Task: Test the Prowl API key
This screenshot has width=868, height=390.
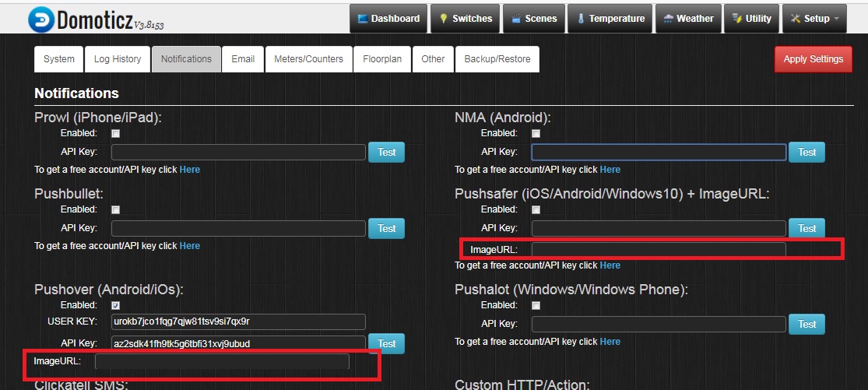Action: tap(386, 152)
